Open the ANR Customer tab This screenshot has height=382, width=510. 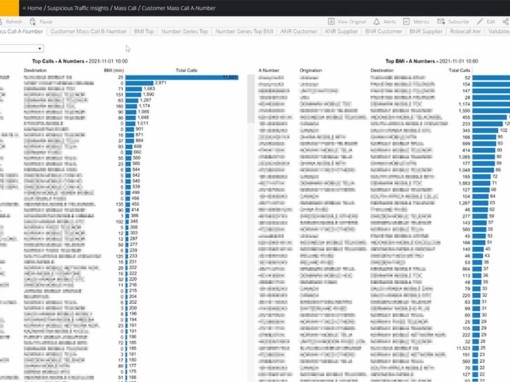(299, 31)
